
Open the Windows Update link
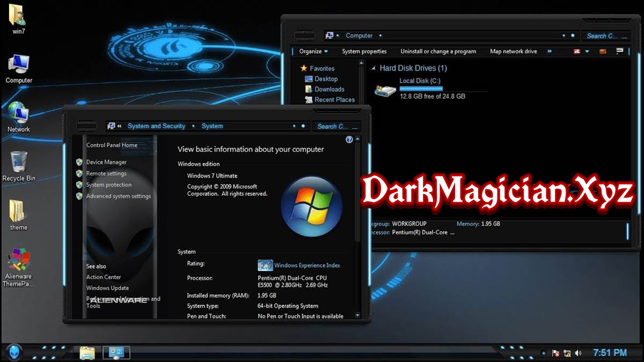click(107, 288)
